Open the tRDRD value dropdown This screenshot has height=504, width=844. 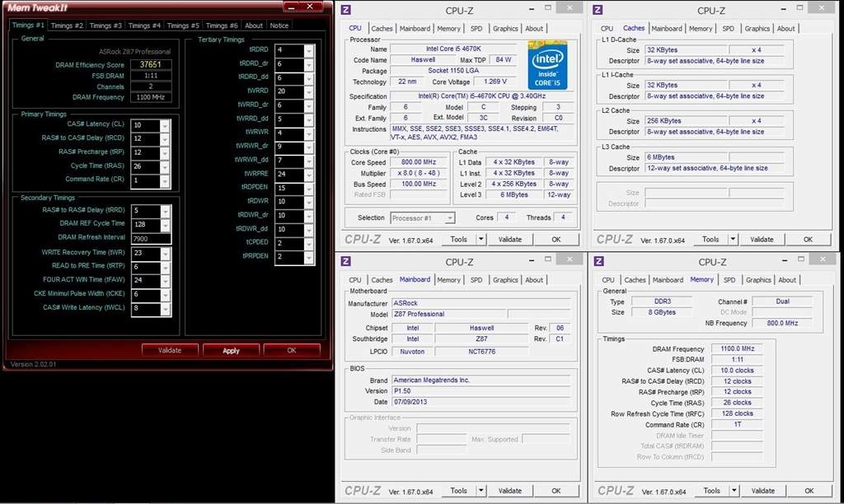pos(309,50)
